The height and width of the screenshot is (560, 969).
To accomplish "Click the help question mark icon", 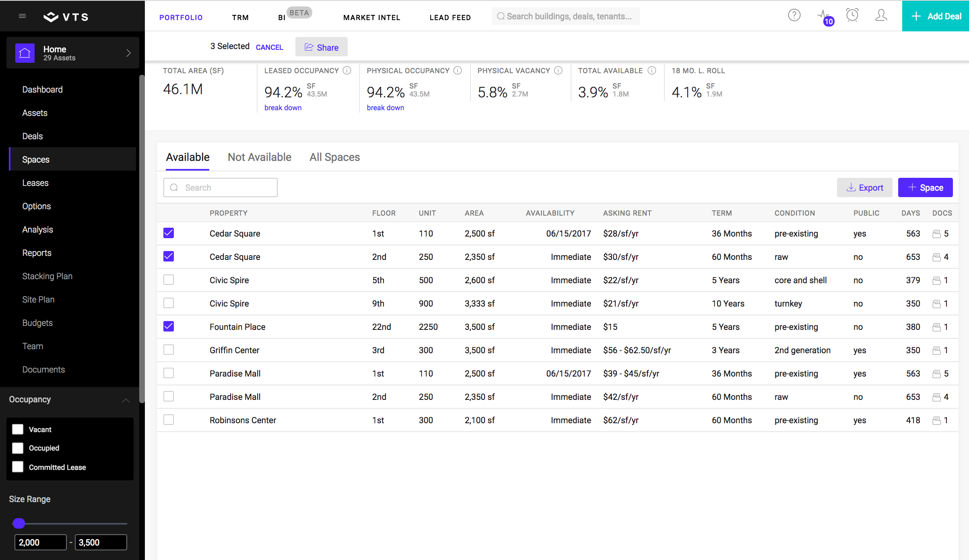I will [x=794, y=16].
